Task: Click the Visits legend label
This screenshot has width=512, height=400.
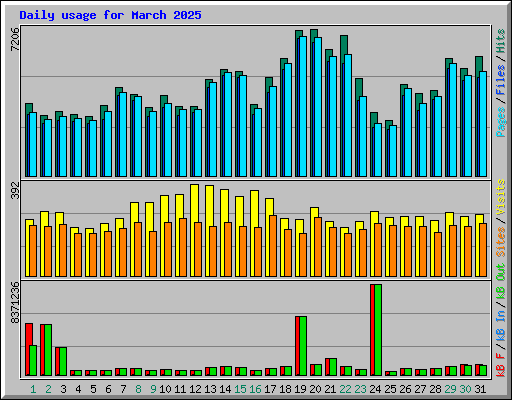Action: pos(501,197)
